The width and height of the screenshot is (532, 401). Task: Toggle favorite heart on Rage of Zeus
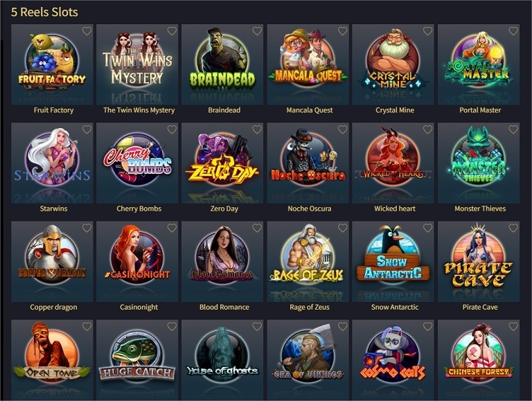click(343, 228)
